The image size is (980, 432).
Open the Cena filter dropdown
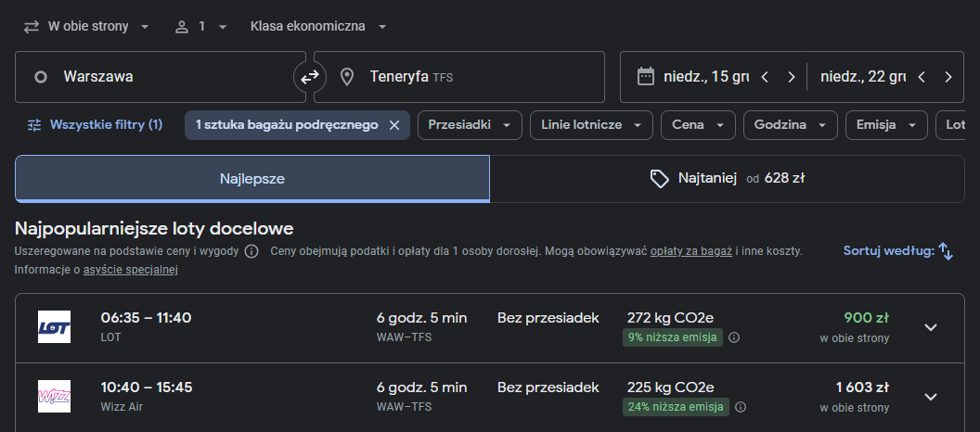698,125
